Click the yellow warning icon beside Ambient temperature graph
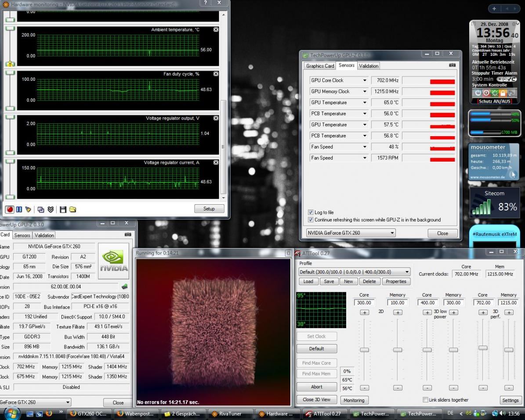 tap(10, 64)
